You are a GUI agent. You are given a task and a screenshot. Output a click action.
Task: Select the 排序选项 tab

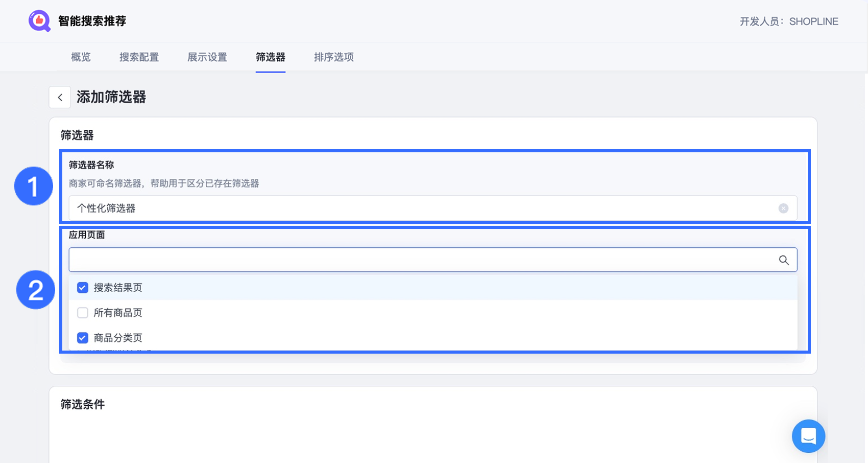(334, 57)
